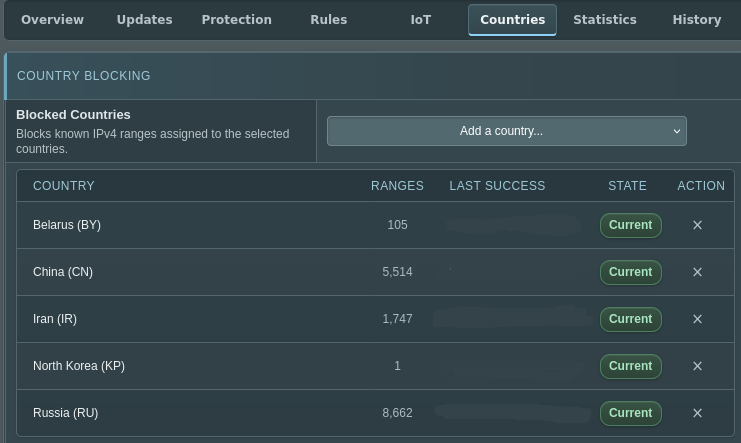Viewport: 741px width, 443px height.
Task: Select the China (CN) country name
Action: [63, 272]
